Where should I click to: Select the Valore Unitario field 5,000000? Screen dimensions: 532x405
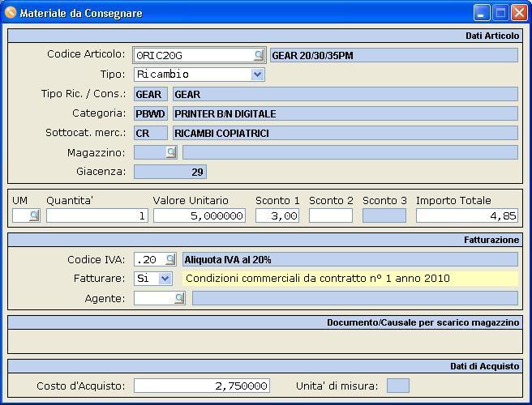pos(199,215)
